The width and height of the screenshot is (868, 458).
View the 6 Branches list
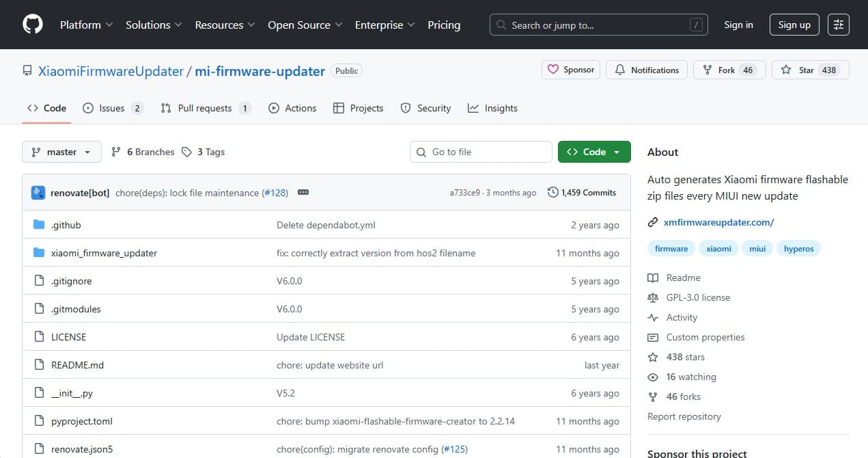pyautogui.click(x=143, y=152)
